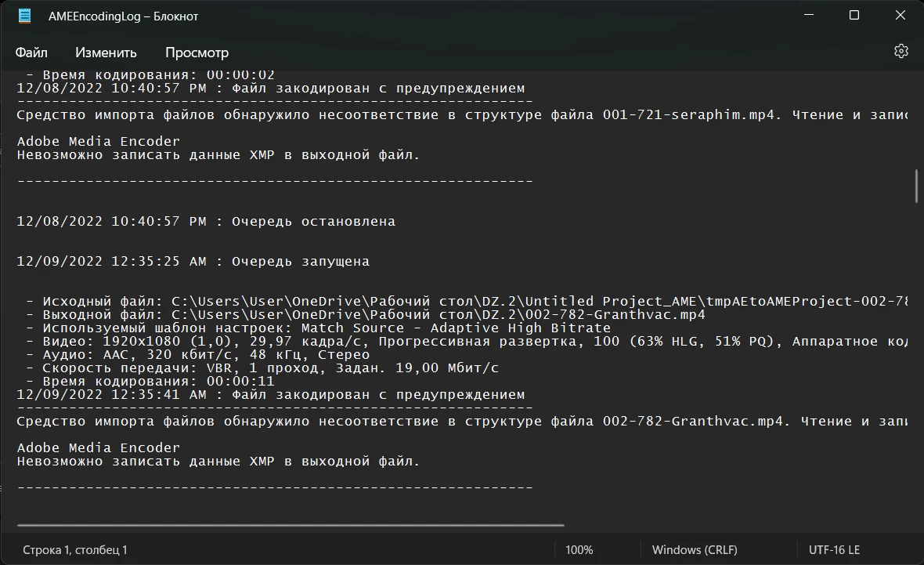The height and width of the screenshot is (565, 924).
Task: Click the 100% zoom status entry
Action: pos(579,549)
